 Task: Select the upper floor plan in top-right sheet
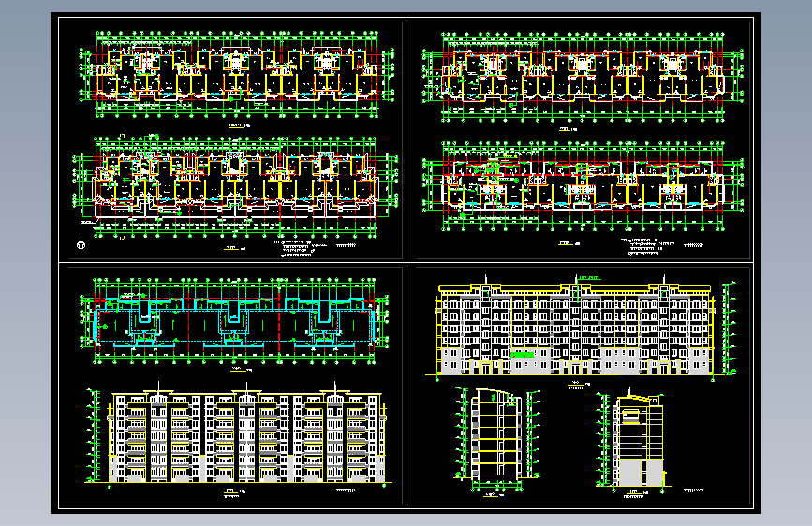click(583, 77)
